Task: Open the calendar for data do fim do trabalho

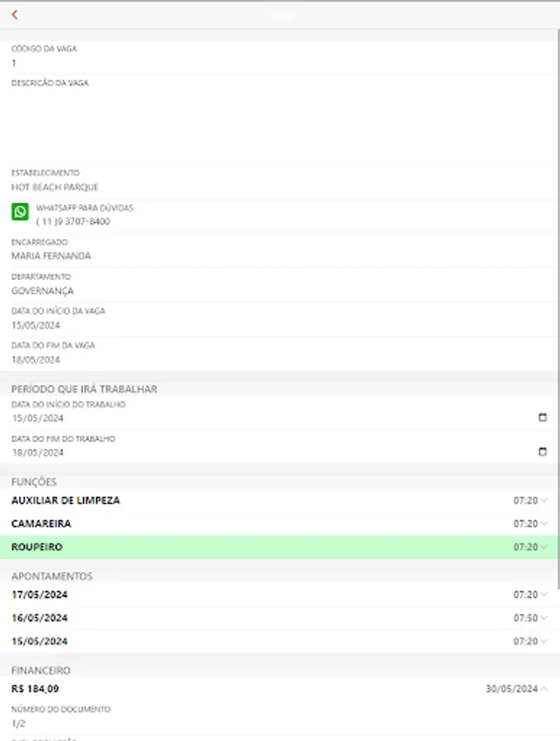Action: point(542,451)
